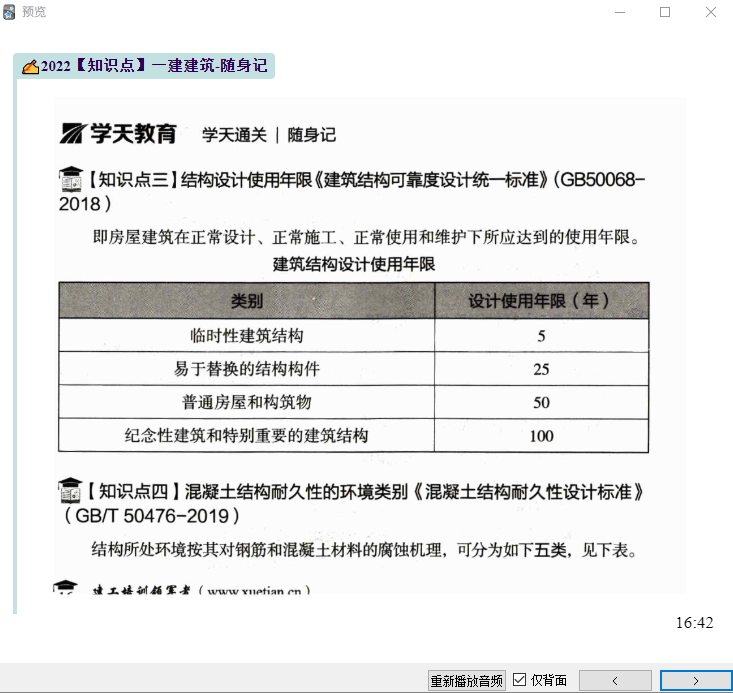733x693 pixels.
Task: Click the 学天教育 logo
Action: click(118, 134)
